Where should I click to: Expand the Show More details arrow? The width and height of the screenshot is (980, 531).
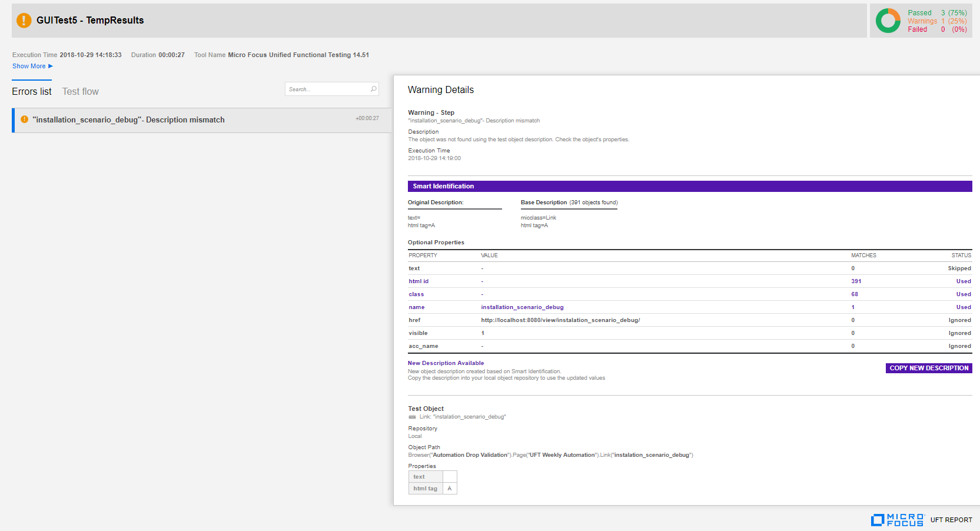51,66
